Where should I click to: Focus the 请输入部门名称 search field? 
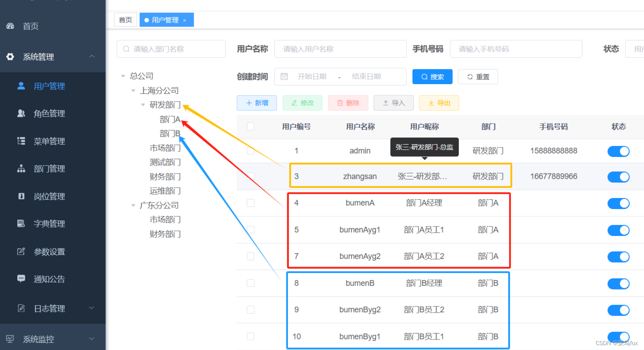171,49
